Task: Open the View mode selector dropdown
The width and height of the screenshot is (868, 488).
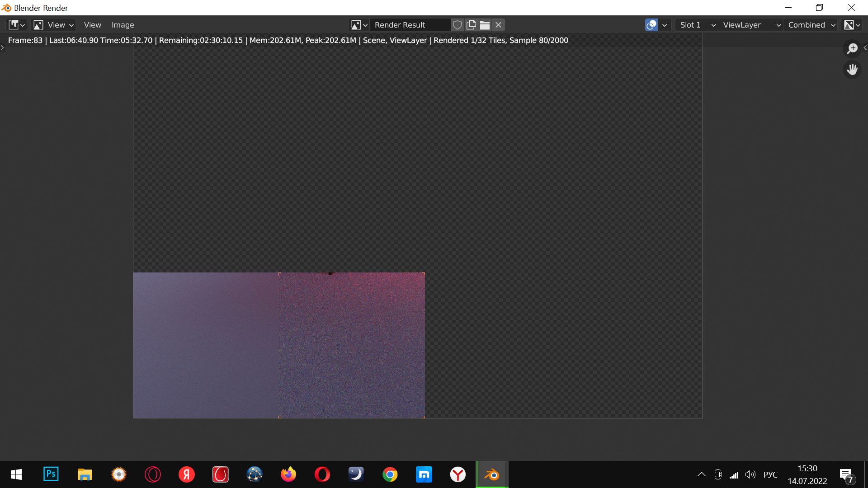Action: (54, 25)
